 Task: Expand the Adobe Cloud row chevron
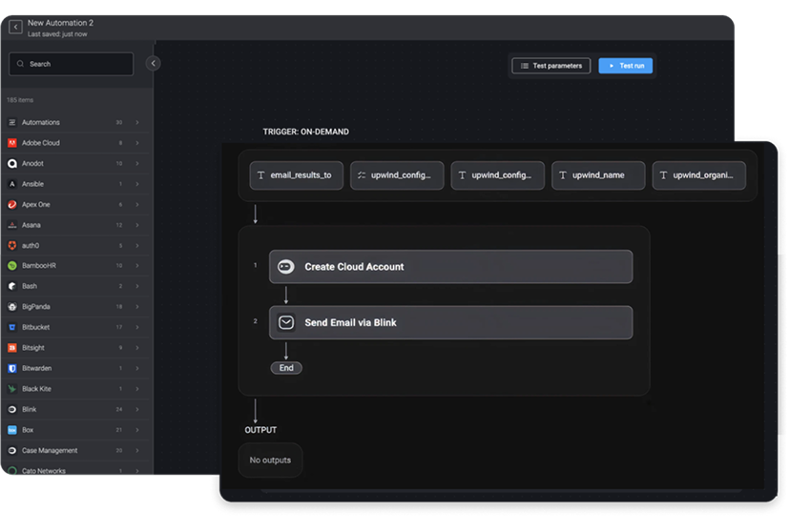pos(137,143)
